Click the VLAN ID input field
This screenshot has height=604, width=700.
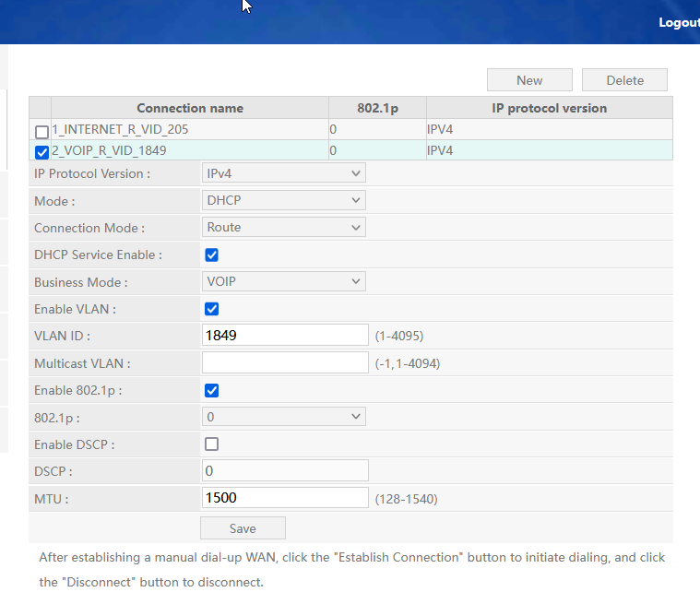284,336
